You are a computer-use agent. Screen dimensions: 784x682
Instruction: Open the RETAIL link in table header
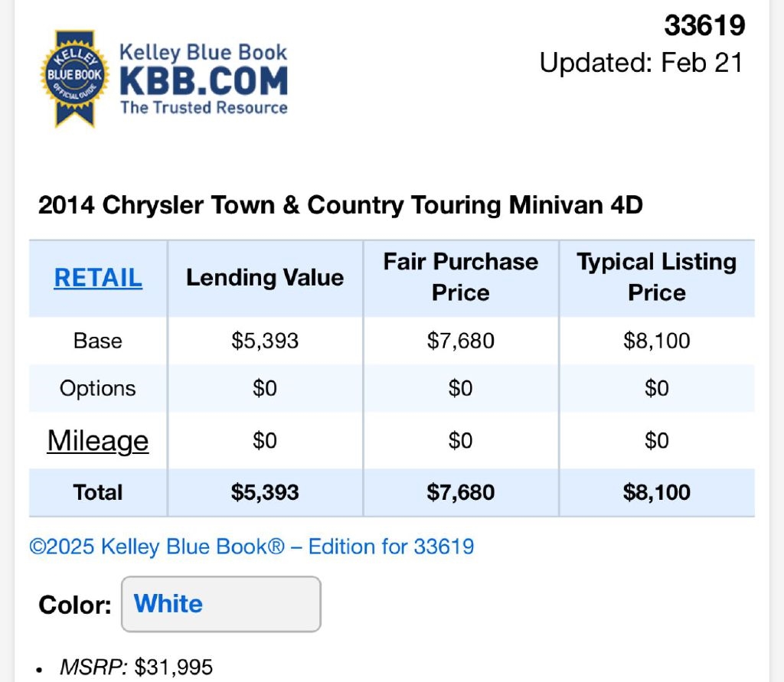(98, 278)
